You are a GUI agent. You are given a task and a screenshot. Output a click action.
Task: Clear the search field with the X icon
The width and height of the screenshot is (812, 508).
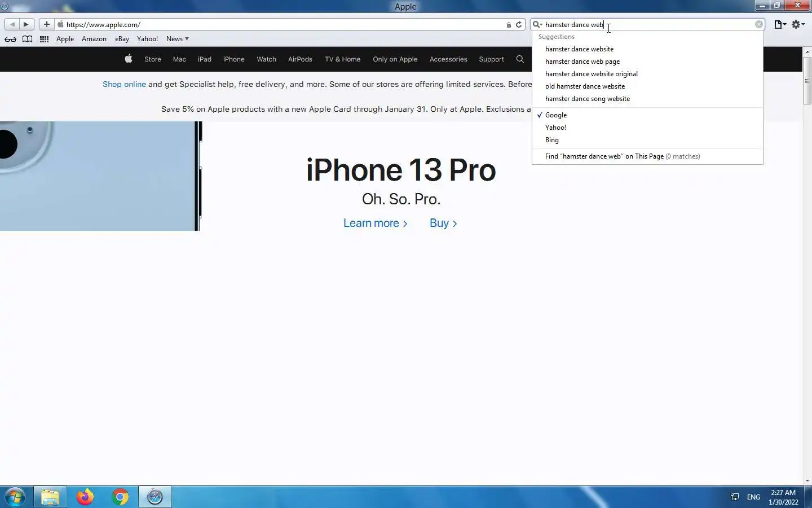point(759,24)
